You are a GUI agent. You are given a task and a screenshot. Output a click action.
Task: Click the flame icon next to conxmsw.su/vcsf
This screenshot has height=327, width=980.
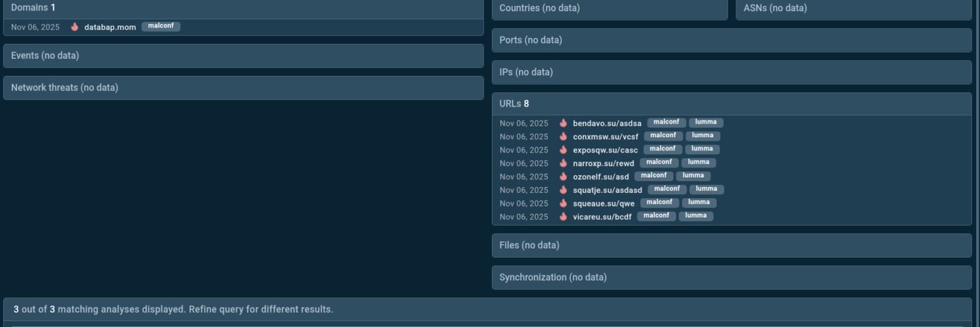coord(563,136)
